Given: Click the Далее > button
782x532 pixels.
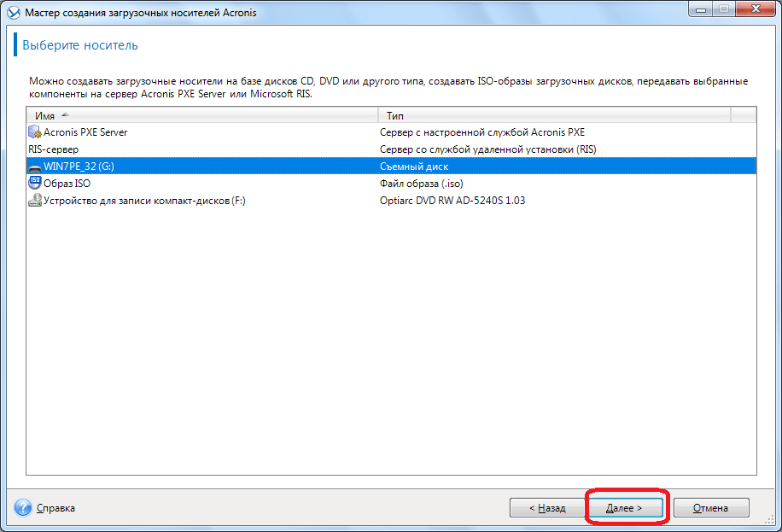Looking at the screenshot, I should (626, 507).
